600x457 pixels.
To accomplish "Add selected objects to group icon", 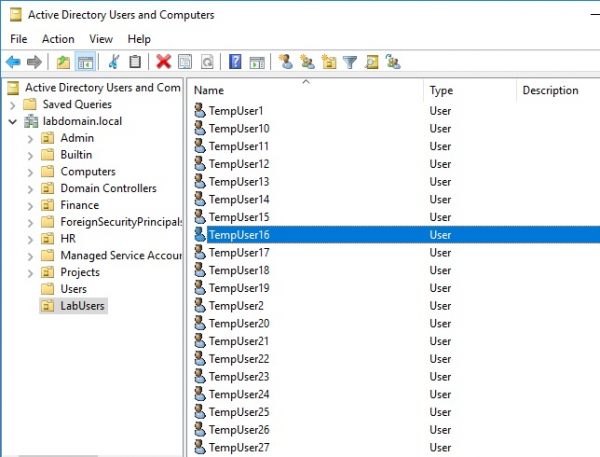I will coord(393,62).
